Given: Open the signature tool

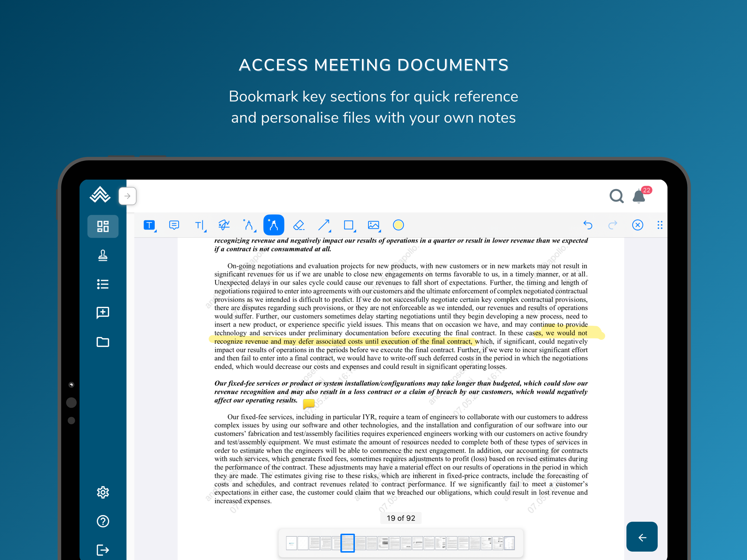Looking at the screenshot, I should tap(224, 225).
